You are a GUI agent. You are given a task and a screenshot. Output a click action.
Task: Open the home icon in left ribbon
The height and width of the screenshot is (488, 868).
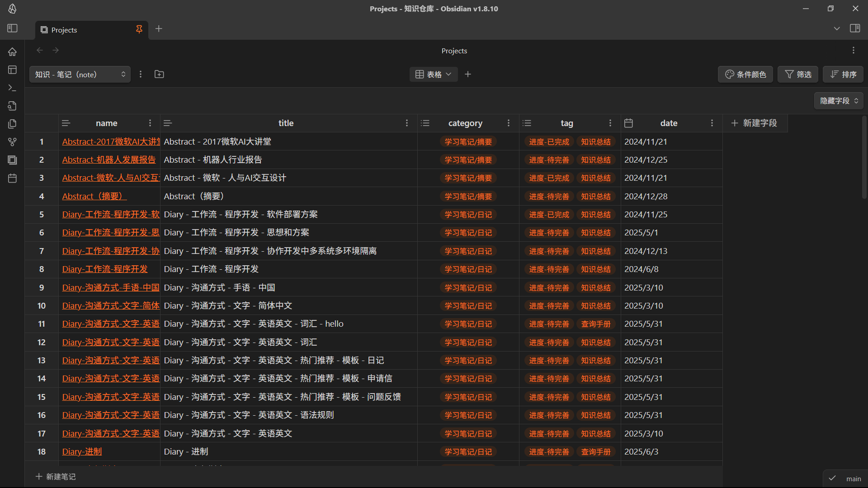[12, 52]
